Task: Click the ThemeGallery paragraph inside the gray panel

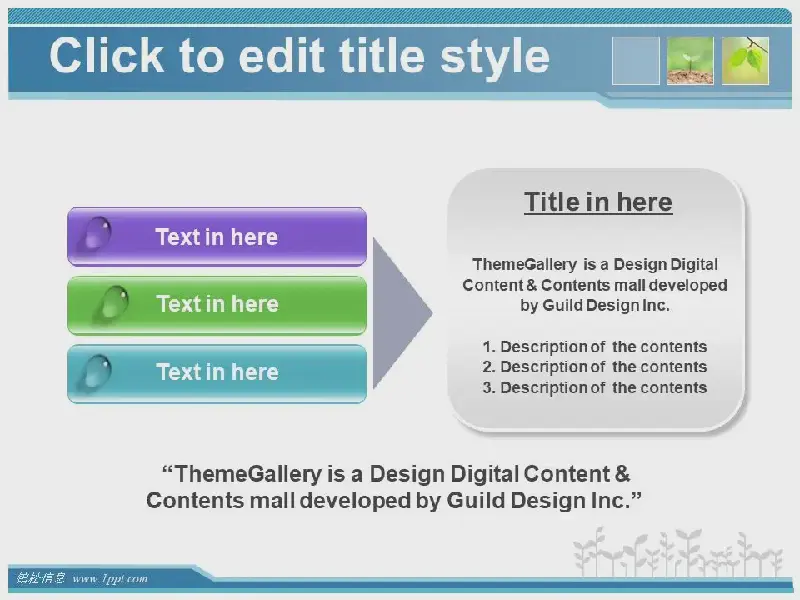Action: click(595, 285)
